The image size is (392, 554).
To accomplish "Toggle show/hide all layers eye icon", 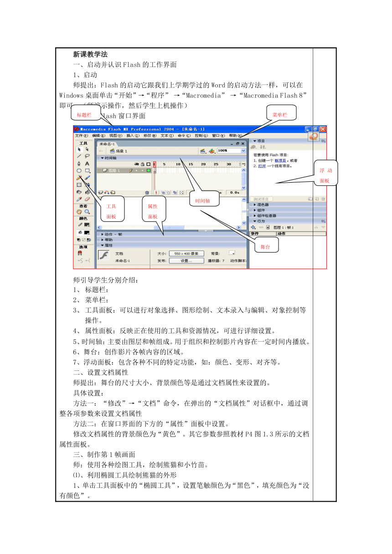I will [137, 164].
